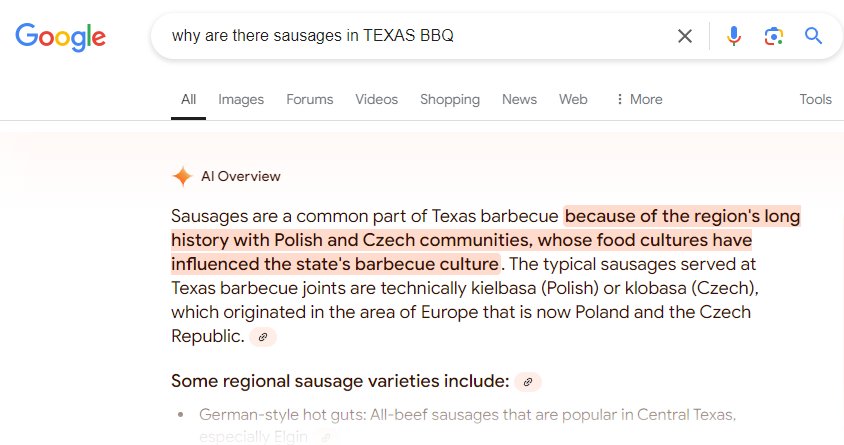
Task: Select the All results tab
Action: (x=188, y=99)
